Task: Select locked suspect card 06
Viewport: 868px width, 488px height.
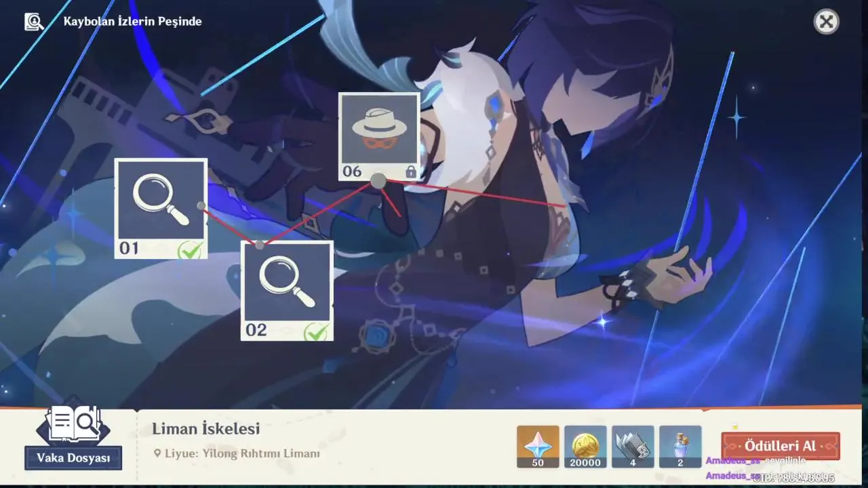Action: [x=379, y=137]
